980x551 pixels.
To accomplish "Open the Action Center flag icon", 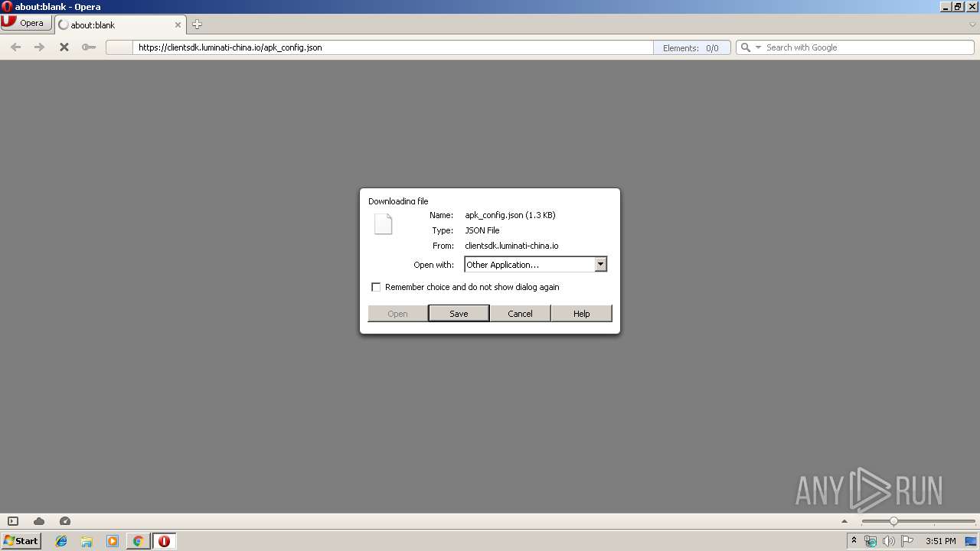I will (907, 541).
